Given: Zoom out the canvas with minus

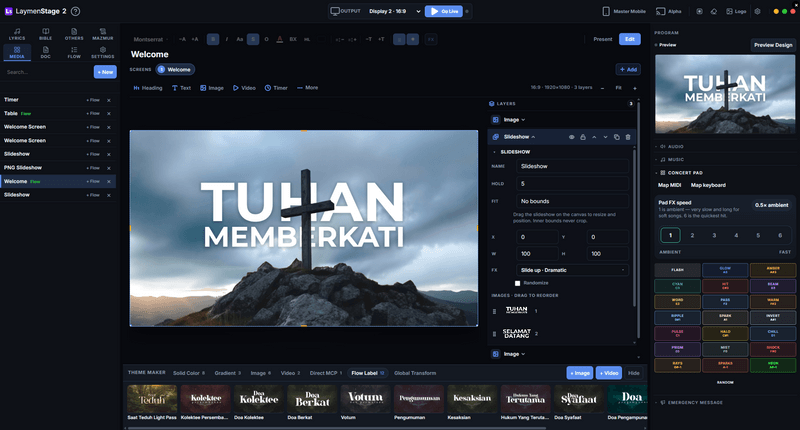Looking at the screenshot, I should click(x=602, y=88).
